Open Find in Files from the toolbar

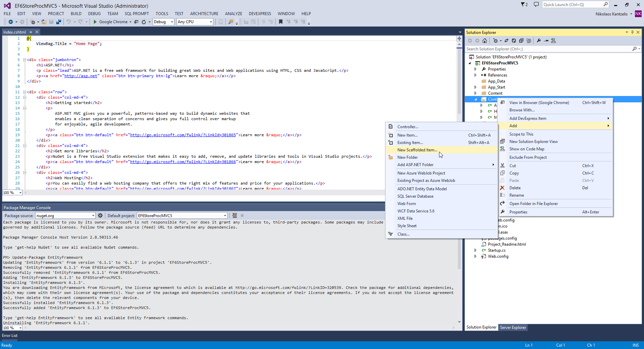click(230, 22)
